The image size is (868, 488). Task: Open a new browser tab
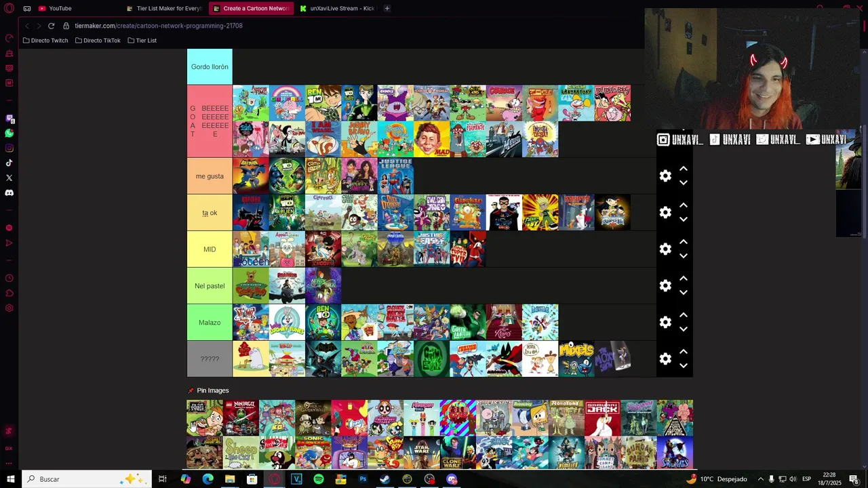coord(387,8)
